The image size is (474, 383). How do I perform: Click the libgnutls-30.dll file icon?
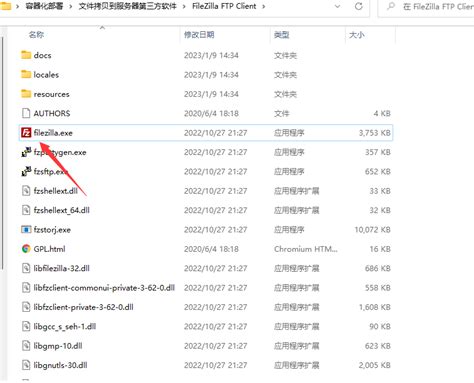[26, 365]
